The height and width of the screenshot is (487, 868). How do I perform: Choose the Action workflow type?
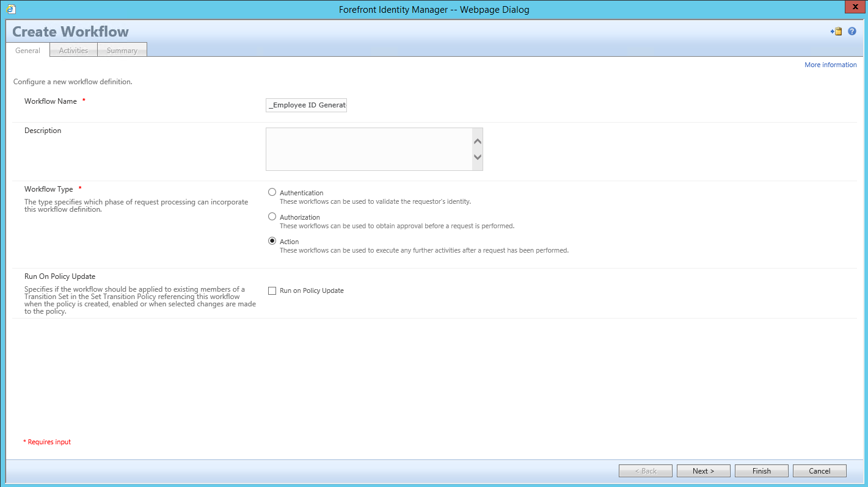coord(272,241)
